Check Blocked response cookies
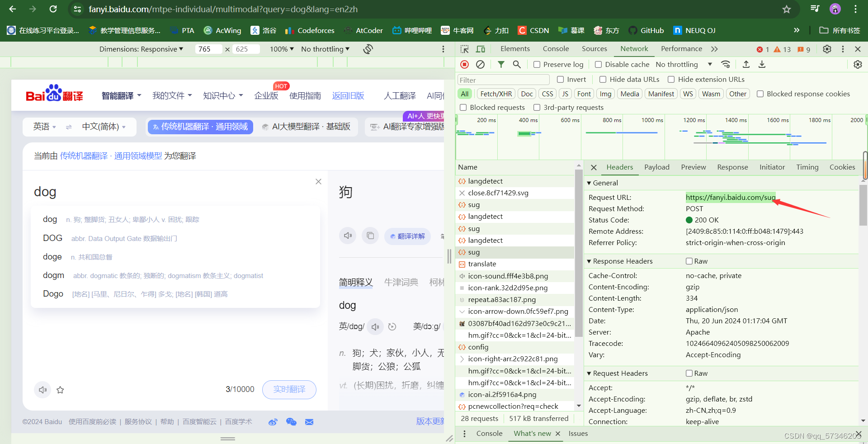This screenshot has height=444, width=868. tap(760, 94)
